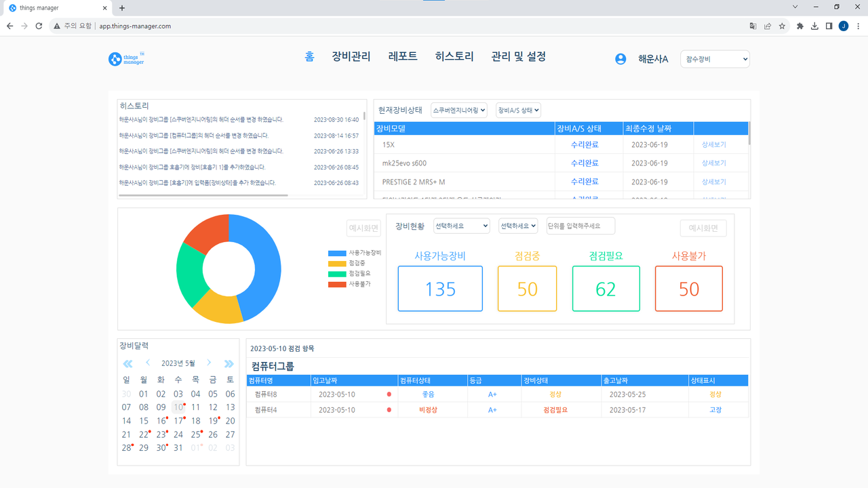The width and height of the screenshot is (868, 488).
Task: Jump to next year in calendar
Action: click(229, 364)
